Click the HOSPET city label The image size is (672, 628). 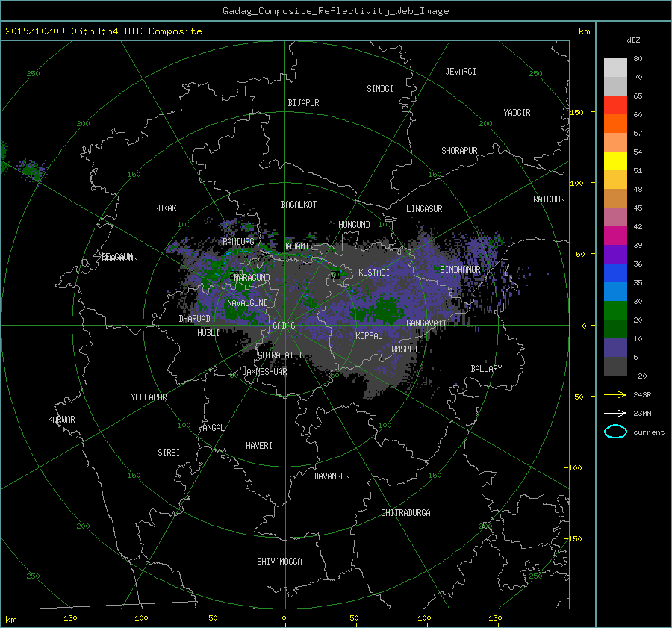point(405,349)
